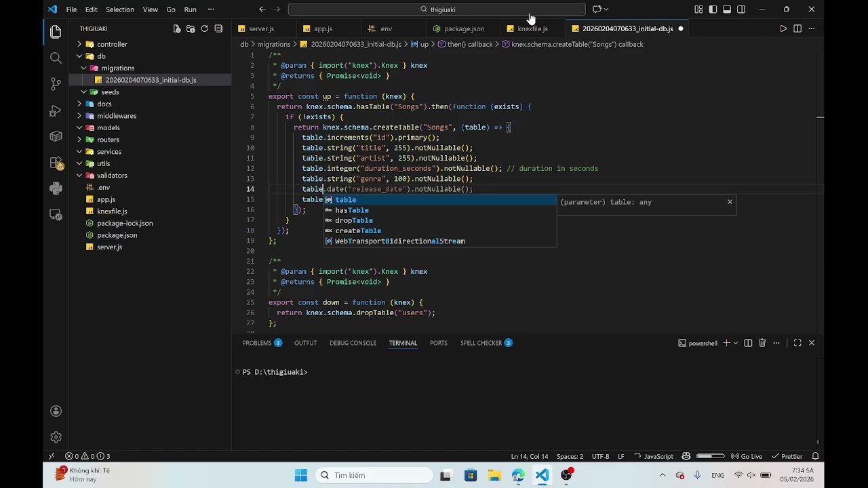Click New Folder icon in explorer header
This screenshot has height=488, width=868.
[191, 28]
